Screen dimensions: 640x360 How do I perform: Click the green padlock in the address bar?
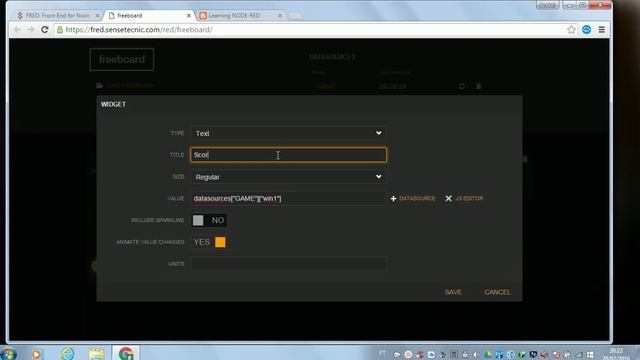[60, 30]
